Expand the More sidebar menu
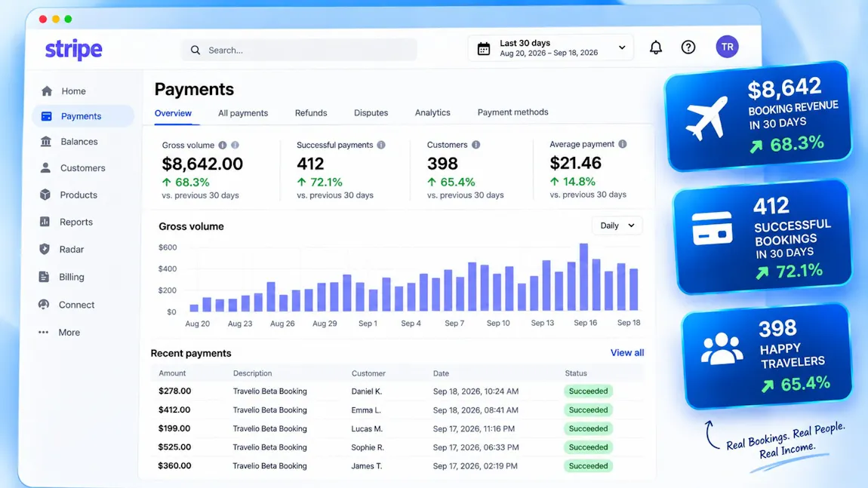This screenshot has height=488, width=868. 59,333
